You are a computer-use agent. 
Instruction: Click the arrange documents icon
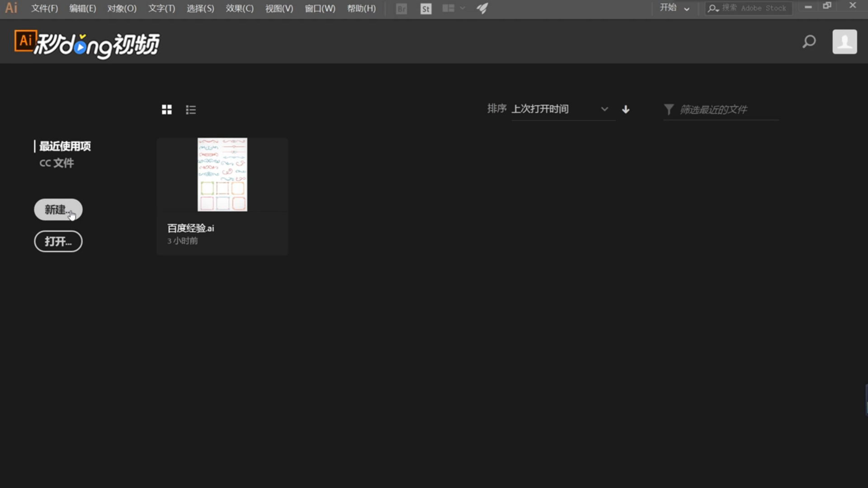[x=448, y=9]
